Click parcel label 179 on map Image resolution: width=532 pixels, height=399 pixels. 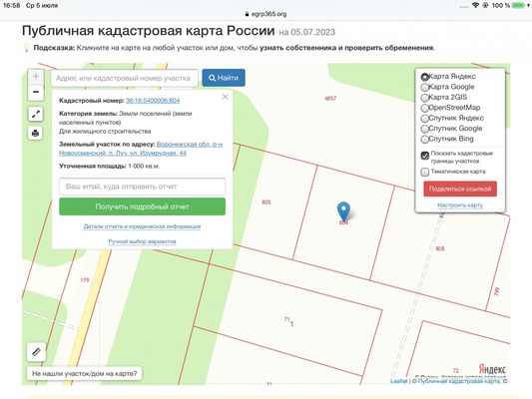click(85, 280)
